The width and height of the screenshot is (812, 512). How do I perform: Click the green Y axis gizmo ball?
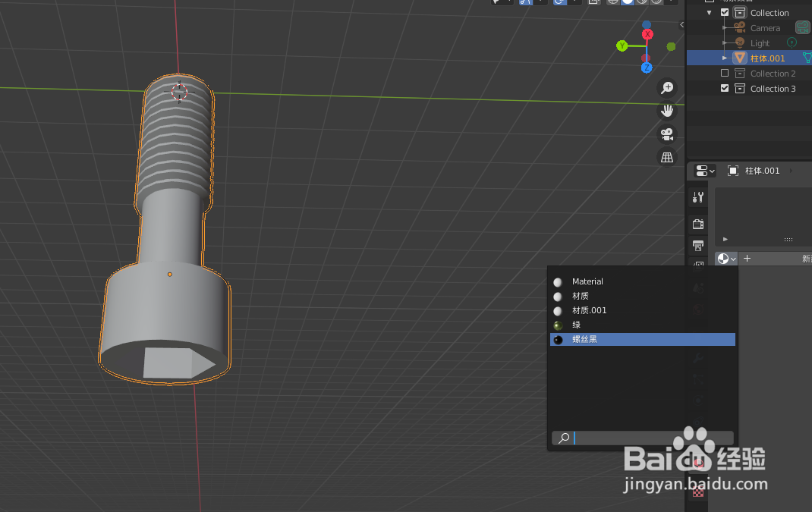tap(622, 46)
